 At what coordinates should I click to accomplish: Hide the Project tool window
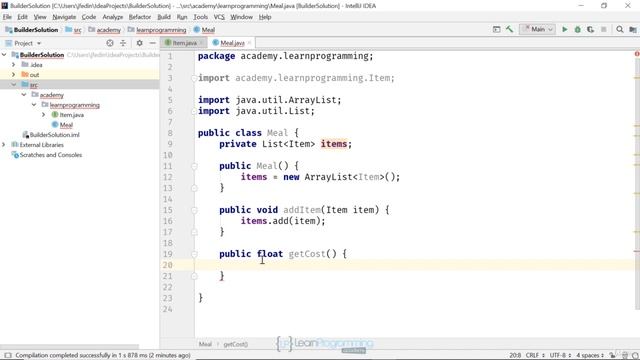click(x=152, y=43)
